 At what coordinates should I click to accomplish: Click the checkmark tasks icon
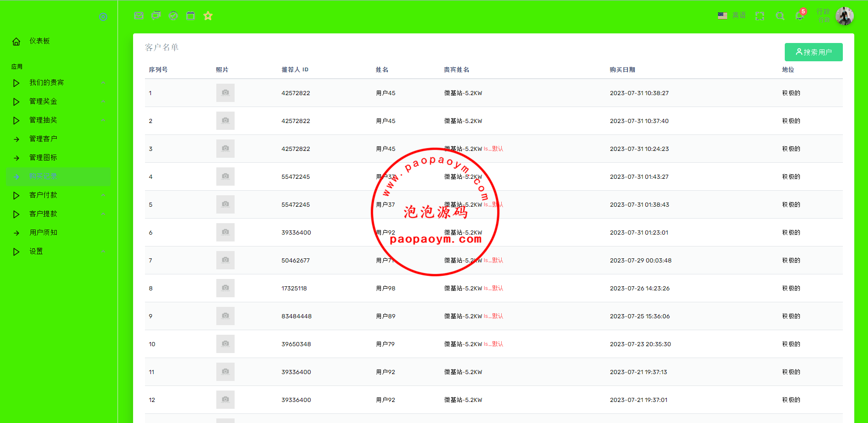point(173,16)
